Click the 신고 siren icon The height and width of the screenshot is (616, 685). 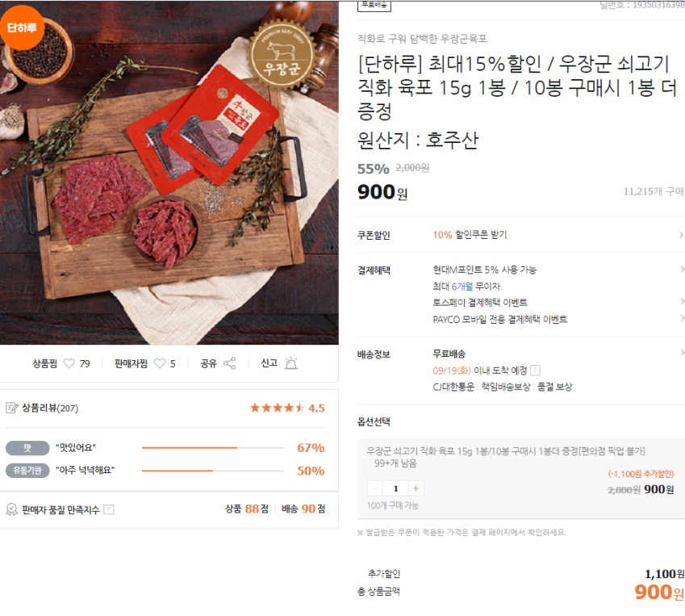coord(290,364)
